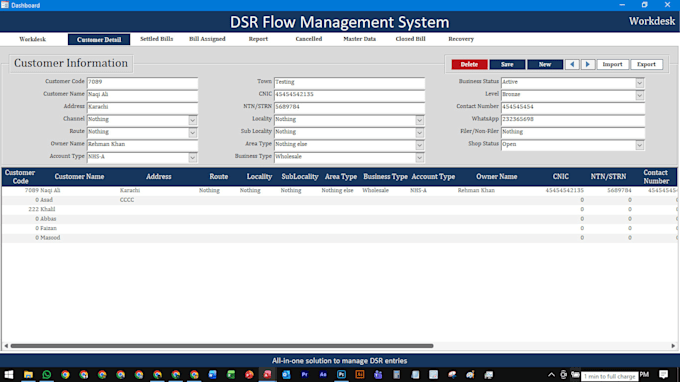Click the Contact Number input field
Viewport: 680px width, 382px height.
(573, 108)
